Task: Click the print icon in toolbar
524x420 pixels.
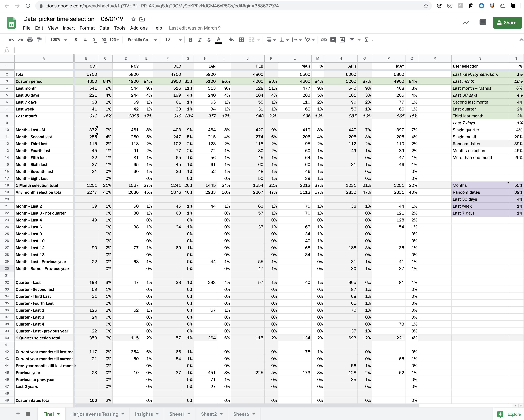Action: (30, 40)
